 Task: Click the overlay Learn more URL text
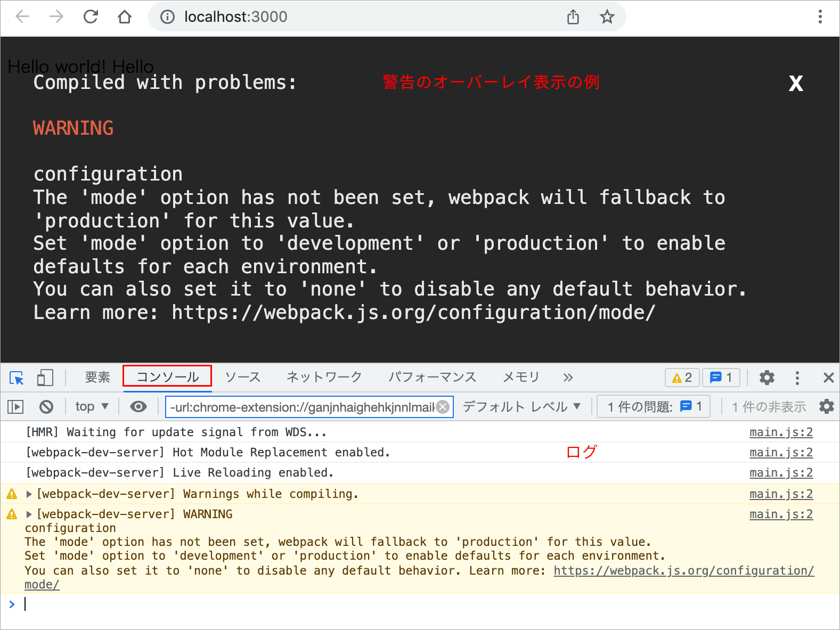click(x=413, y=313)
